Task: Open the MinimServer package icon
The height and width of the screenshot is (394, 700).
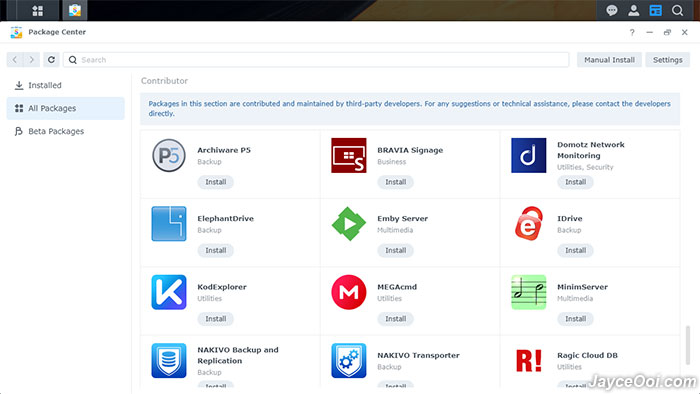Action: click(x=529, y=292)
